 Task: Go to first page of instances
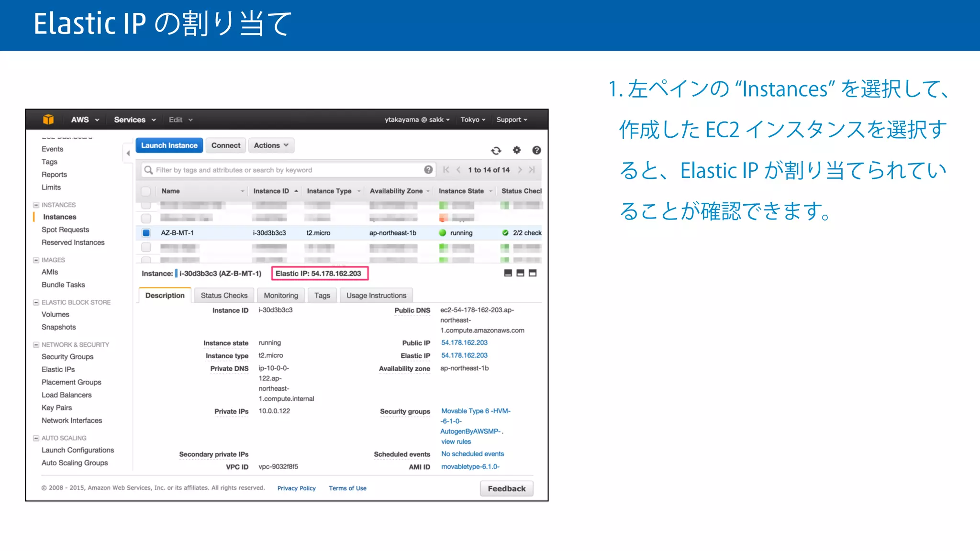pyautogui.click(x=446, y=170)
